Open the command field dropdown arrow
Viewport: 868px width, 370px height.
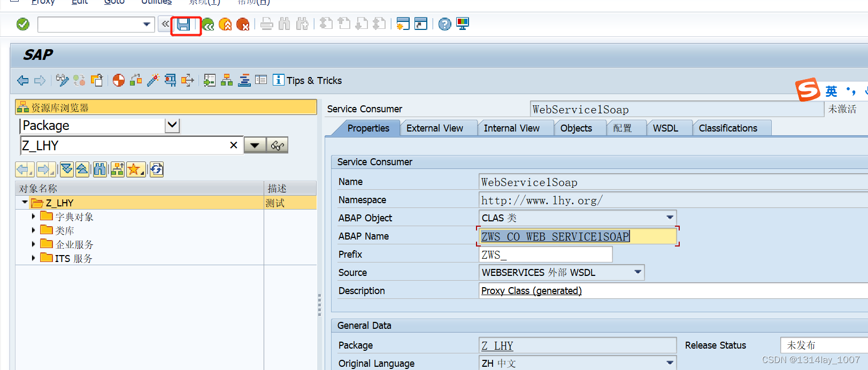[147, 24]
